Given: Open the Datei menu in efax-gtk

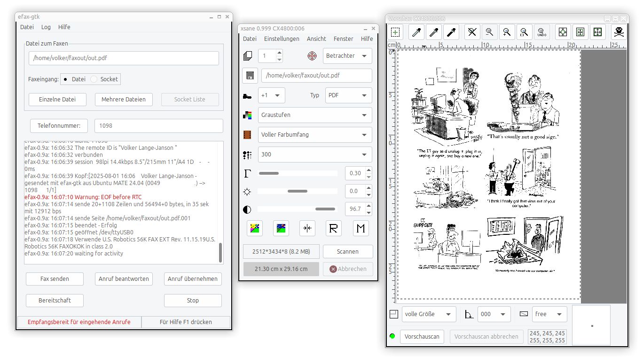Looking at the screenshot, I should pyautogui.click(x=27, y=27).
